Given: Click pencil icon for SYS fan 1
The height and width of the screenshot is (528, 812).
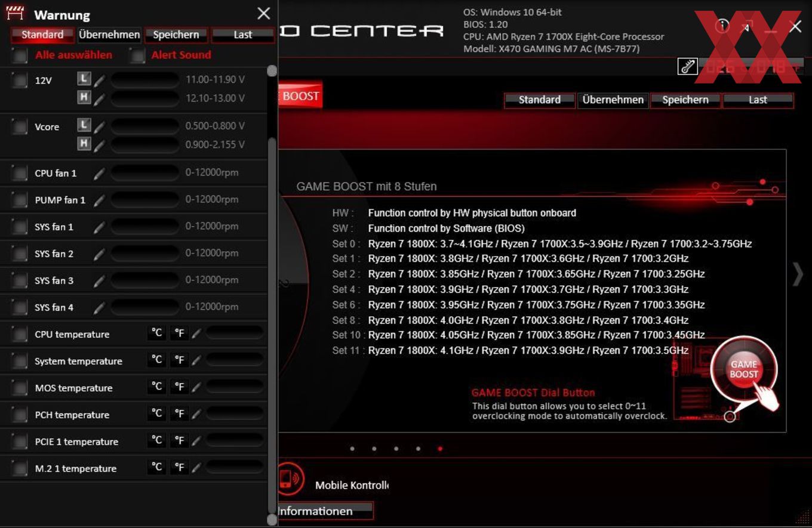Looking at the screenshot, I should point(100,227).
